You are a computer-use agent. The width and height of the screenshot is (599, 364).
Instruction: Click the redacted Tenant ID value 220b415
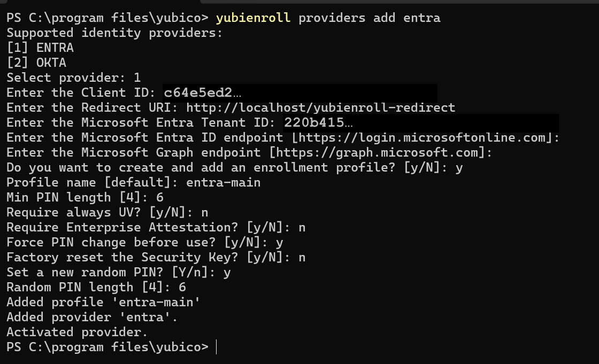tap(318, 122)
